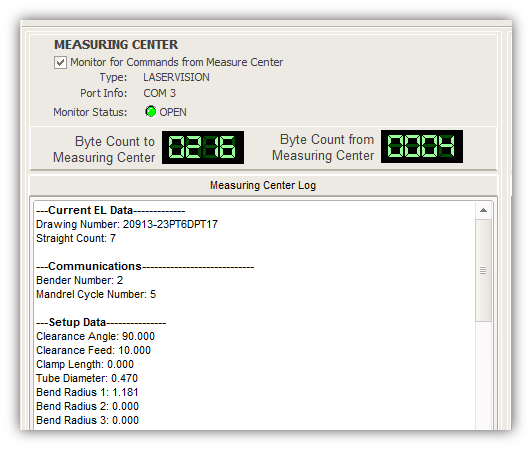
Task: Select the LASERVISION type value
Action: [x=176, y=77]
